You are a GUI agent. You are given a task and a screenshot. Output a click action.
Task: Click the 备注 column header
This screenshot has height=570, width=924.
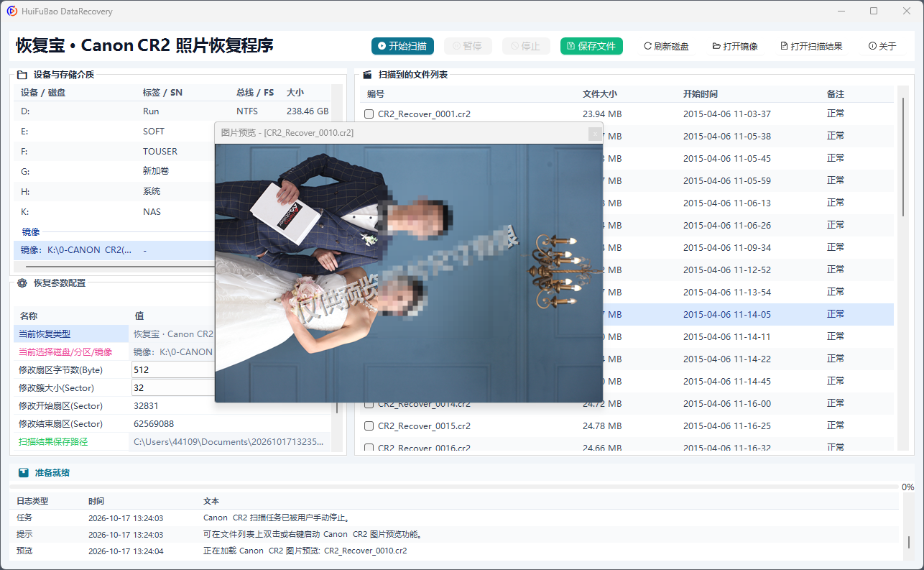point(836,94)
